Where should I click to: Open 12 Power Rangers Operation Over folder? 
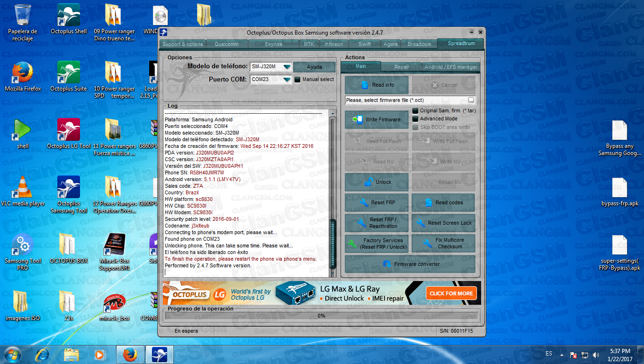click(x=114, y=194)
